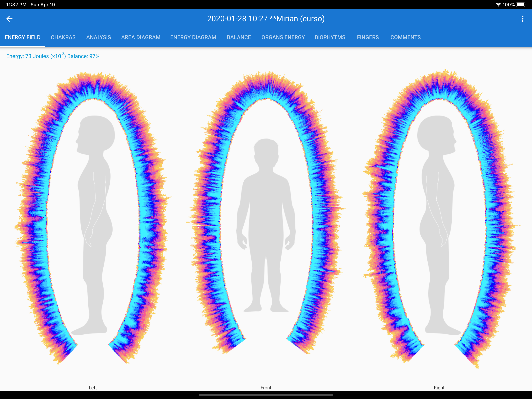Image resolution: width=532 pixels, height=399 pixels.
Task: Tap the 'Left' view label
Action: pyautogui.click(x=93, y=388)
